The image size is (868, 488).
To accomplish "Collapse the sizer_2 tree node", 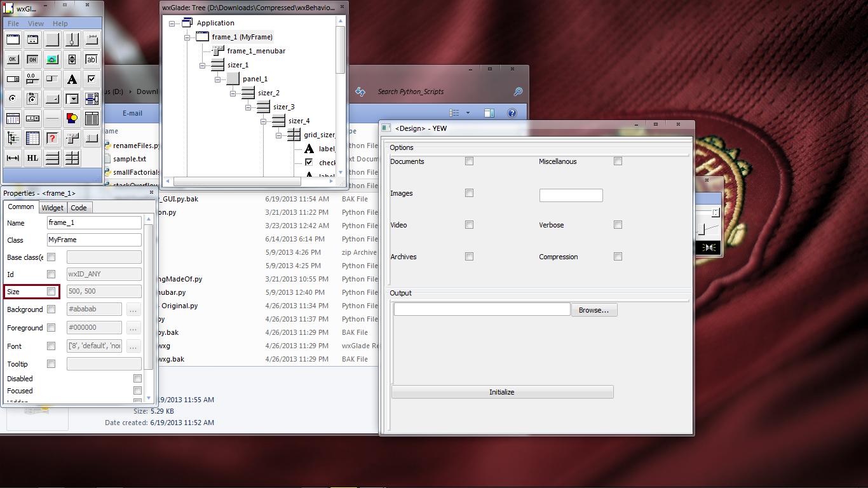I will [233, 93].
